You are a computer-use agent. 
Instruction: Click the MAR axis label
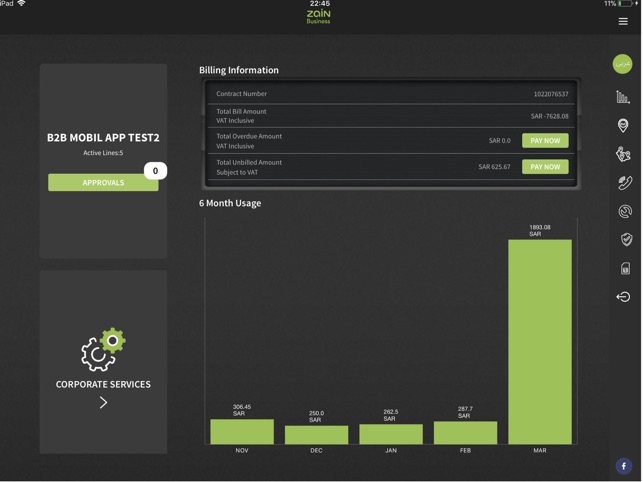(540, 450)
